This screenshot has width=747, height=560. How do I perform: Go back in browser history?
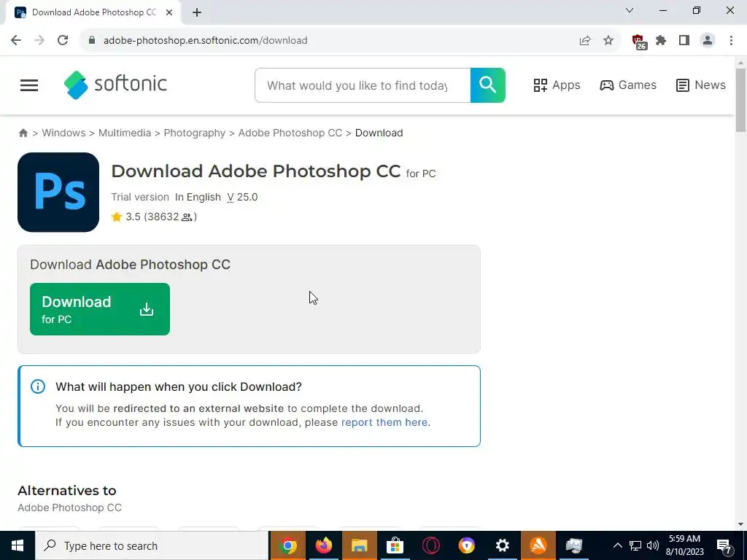coord(16,41)
